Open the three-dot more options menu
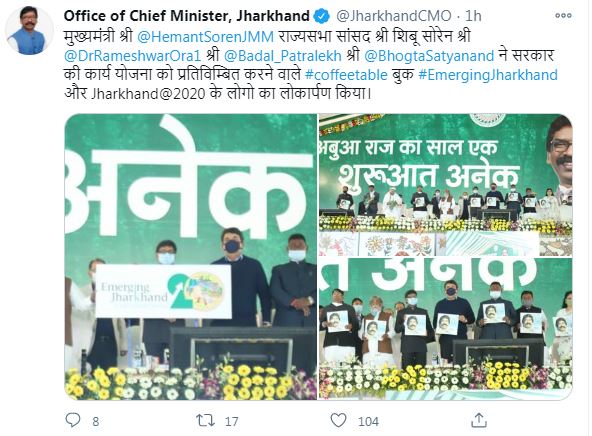592x436 pixels. click(x=563, y=15)
